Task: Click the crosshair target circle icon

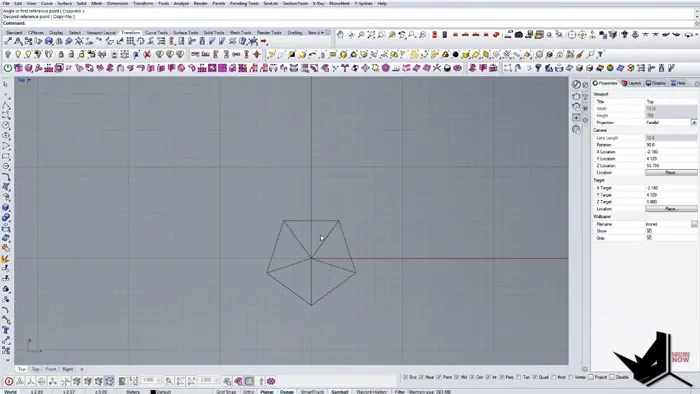Action: tap(572, 34)
